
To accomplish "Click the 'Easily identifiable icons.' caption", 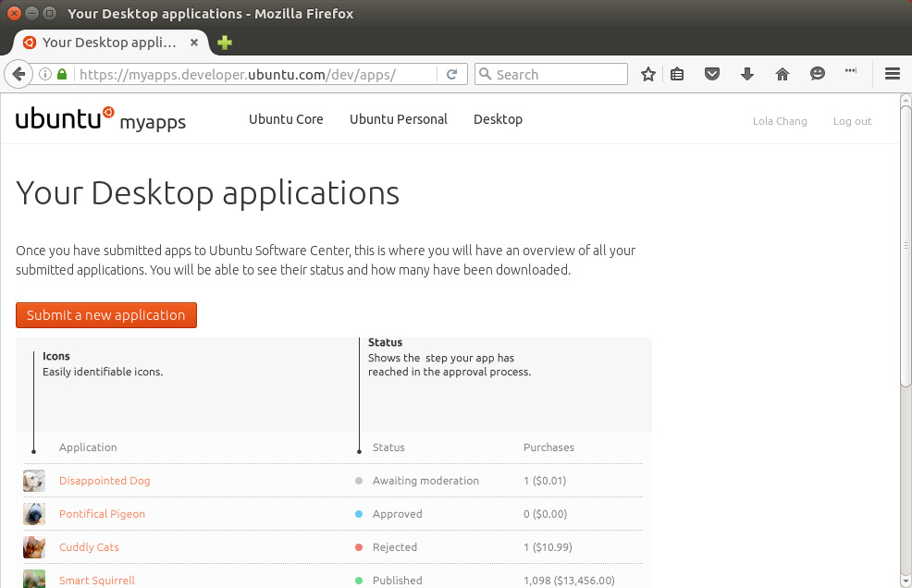I will click(x=103, y=373).
